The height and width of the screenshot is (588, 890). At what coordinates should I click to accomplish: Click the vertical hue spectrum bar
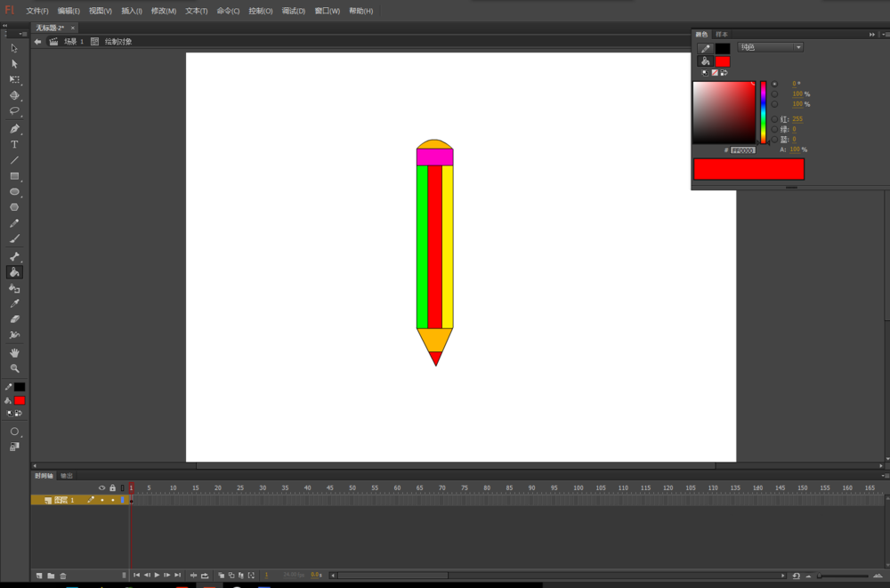(x=764, y=112)
